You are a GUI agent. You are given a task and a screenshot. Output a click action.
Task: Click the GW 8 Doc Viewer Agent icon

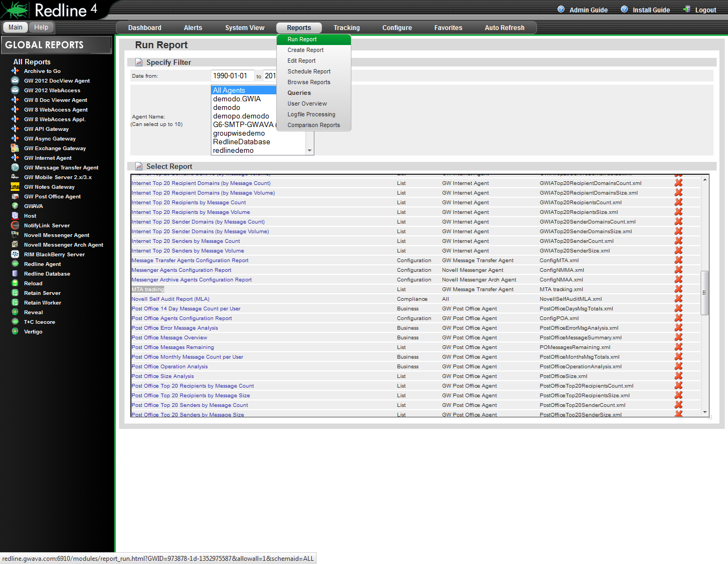[x=15, y=100]
